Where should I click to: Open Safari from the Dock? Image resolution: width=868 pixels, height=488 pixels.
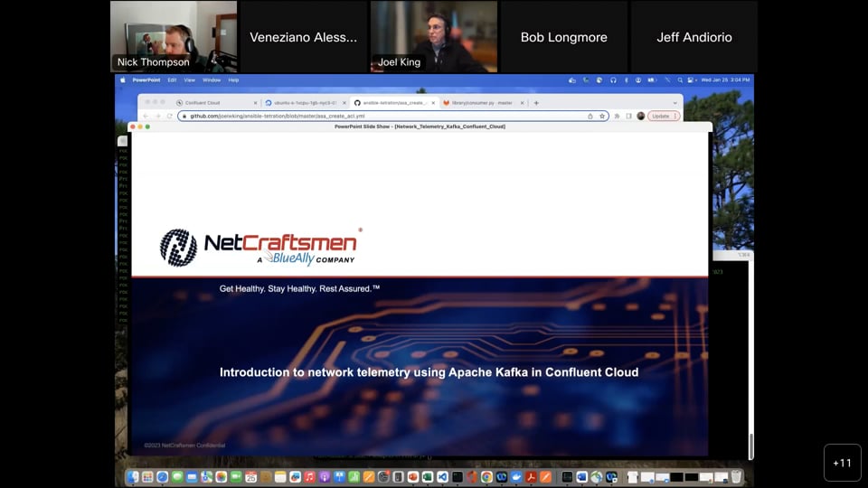tap(162, 477)
